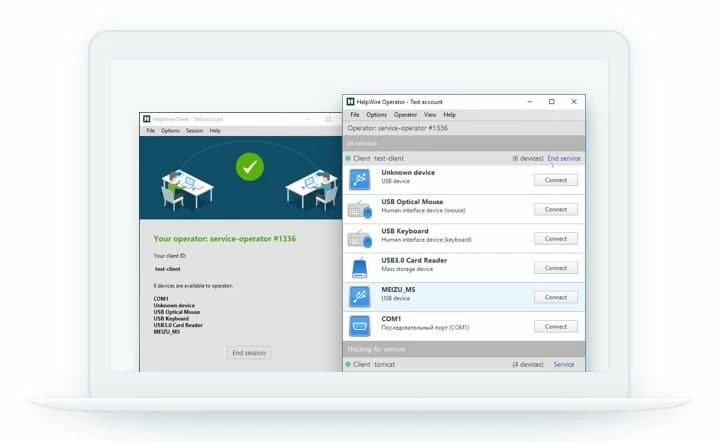Click the End service link

coord(563,158)
